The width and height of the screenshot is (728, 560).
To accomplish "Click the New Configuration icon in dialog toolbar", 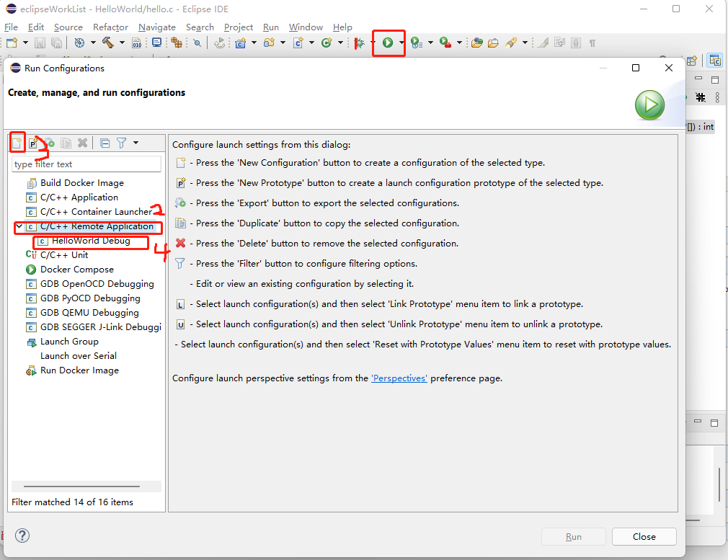I will coord(17,143).
